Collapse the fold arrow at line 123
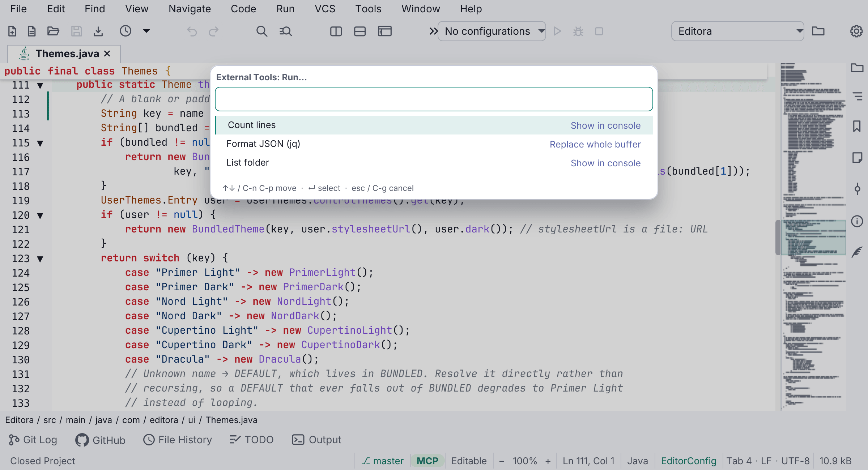868x470 pixels. pyautogui.click(x=40, y=259)
